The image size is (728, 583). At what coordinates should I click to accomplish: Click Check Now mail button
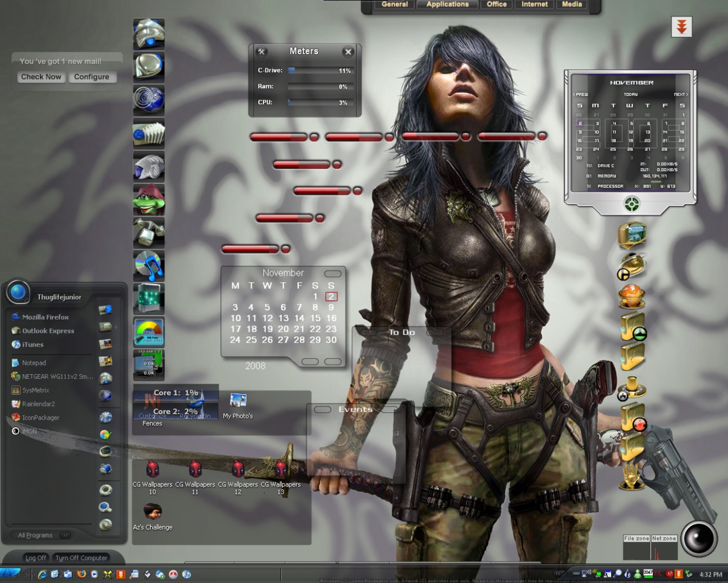click(x=41, y=77)
